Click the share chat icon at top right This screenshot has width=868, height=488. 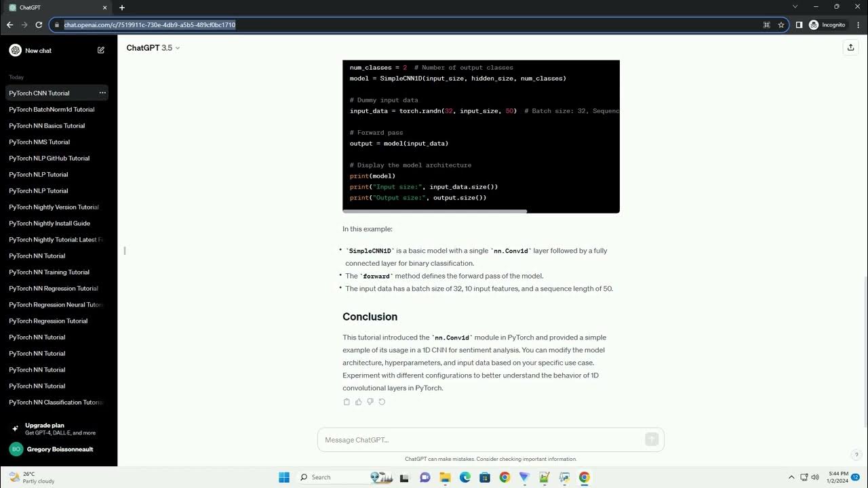[850, 47]
